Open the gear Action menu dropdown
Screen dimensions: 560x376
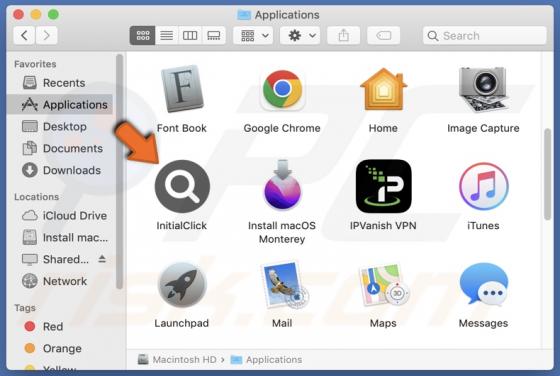[300, 35]
